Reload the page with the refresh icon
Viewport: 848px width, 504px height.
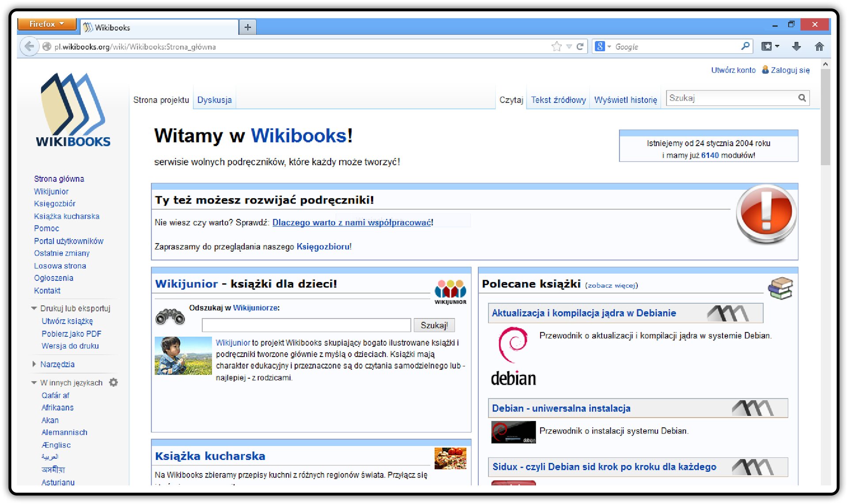point(580,46)
